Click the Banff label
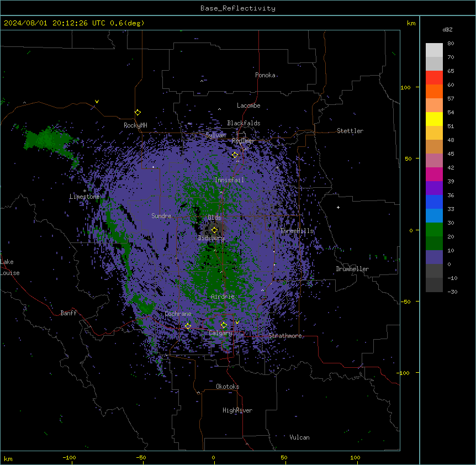The image size is (476, 465). 68,313
